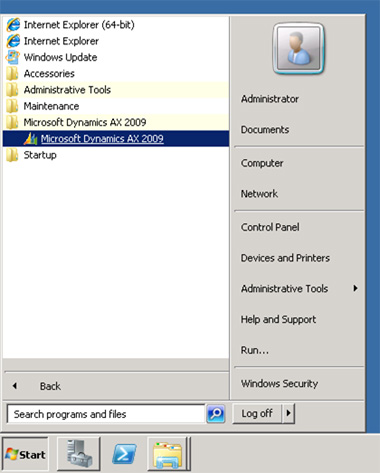The width and height of the screenshot is (380, 473).
Task: Open Computer from the Start menu
Action: click(262, 163)
